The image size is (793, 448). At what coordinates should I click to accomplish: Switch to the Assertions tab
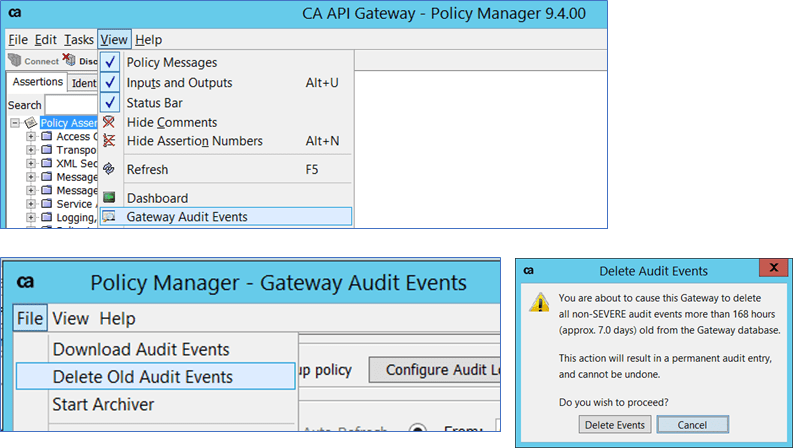37,82
